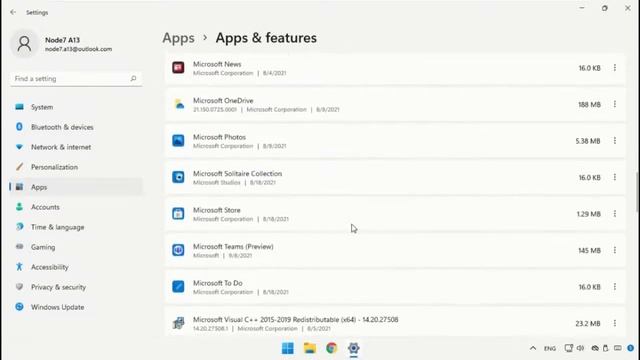Open Personalization settings
The height and width of the screenshot is (360, 640).
[76, 167]
